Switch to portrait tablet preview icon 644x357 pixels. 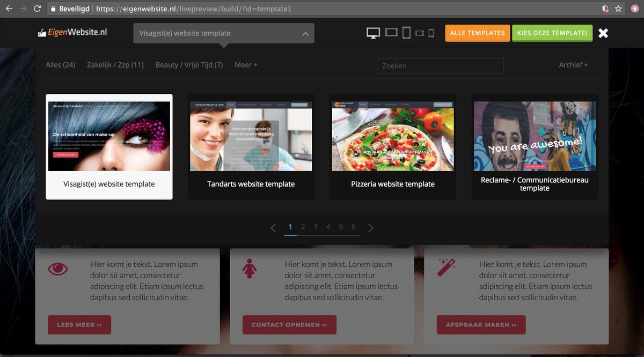(x=406, y=33)
